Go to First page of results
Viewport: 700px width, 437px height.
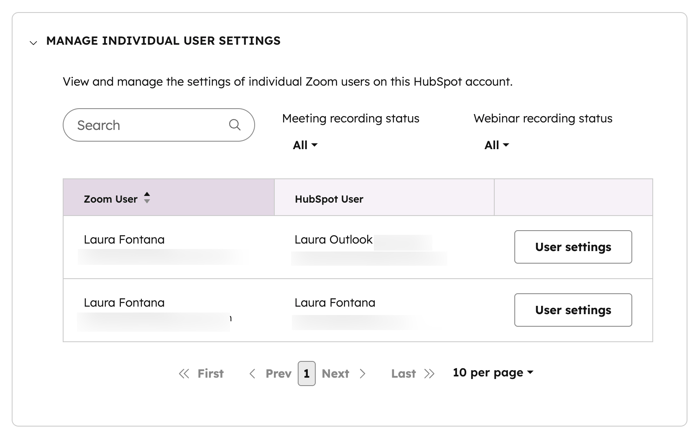click(x=201, y=374)
